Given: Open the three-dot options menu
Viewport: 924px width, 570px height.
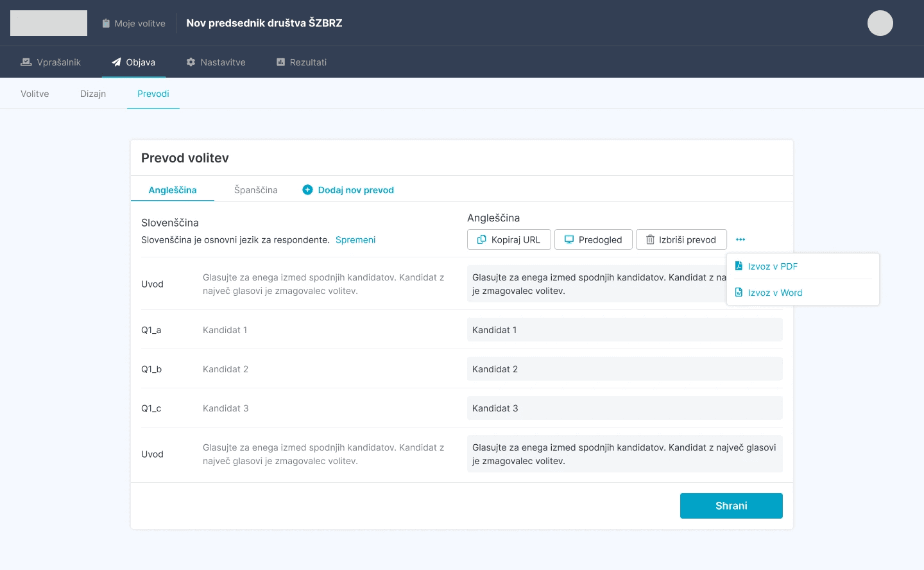Looking at the screenshot, I should coord(740,239).
